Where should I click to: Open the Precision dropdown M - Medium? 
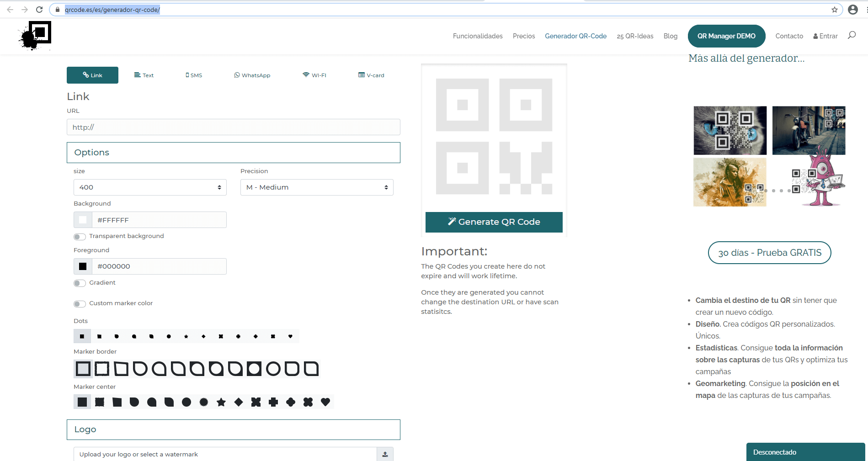(x=317, y=187)
